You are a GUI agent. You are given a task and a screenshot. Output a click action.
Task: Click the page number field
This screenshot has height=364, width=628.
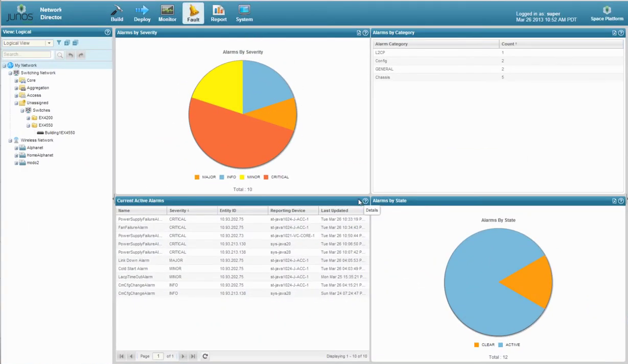pos(158,356)
